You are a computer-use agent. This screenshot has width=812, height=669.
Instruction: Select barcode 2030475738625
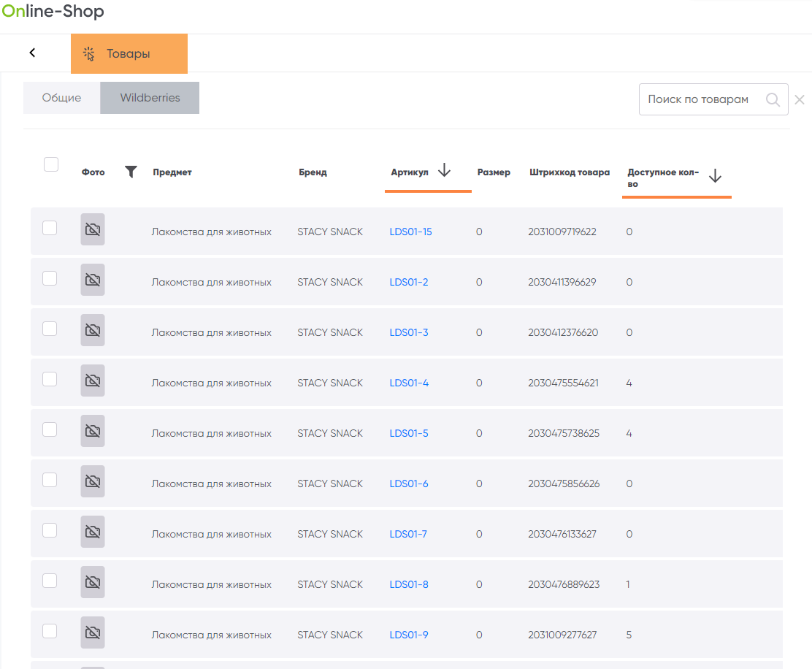coord(564,433)
